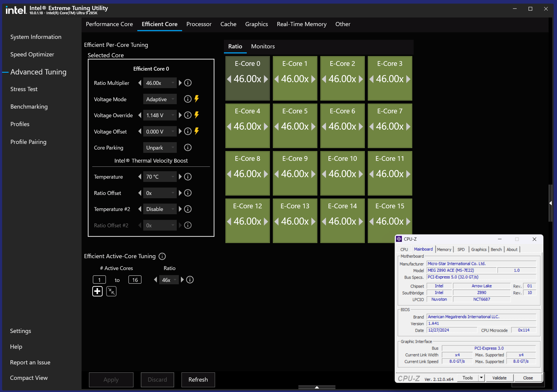Open CPU-Z SPD tab
This screenshot has height=392, width=557.
[461, 250]
